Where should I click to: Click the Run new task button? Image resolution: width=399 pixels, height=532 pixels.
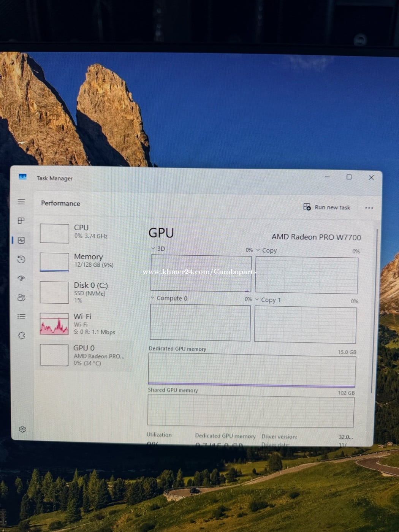click(x=327, y=207)
